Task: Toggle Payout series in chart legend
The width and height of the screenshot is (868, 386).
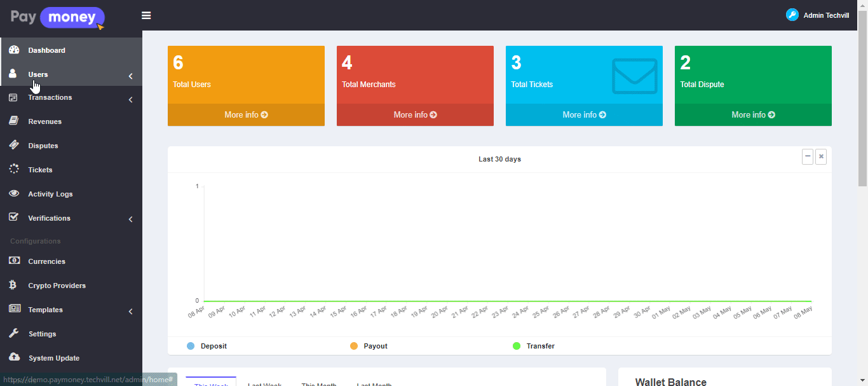Action: click(354, 346)
